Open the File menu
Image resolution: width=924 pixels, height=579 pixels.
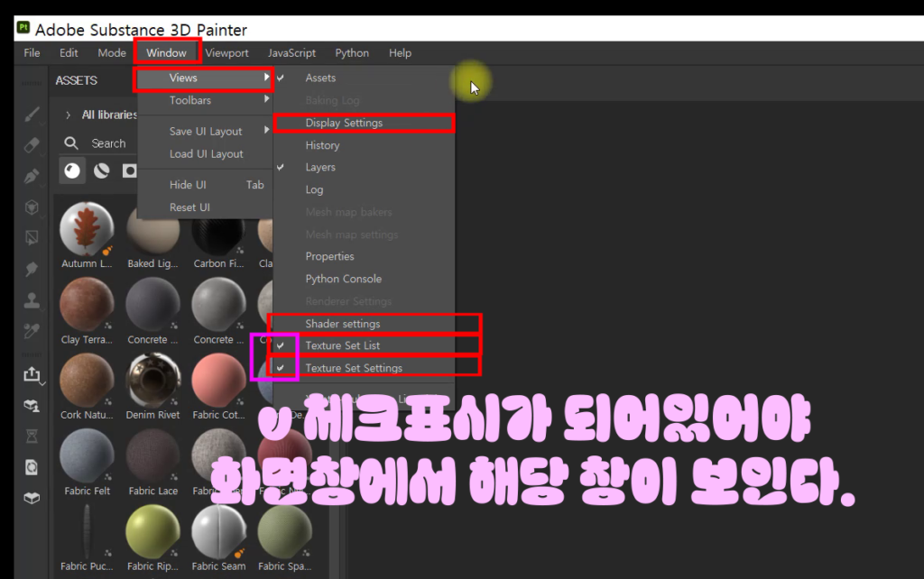[32, 53]
